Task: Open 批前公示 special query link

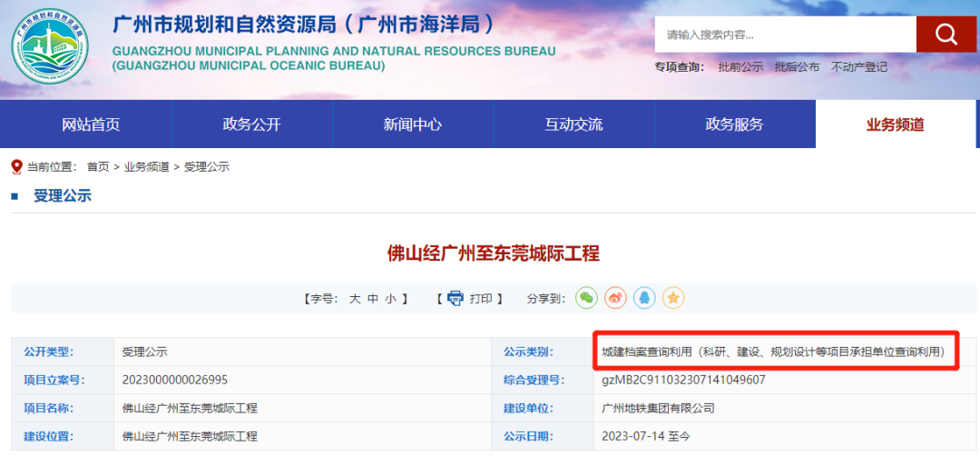Action: (x=740, y=67)
